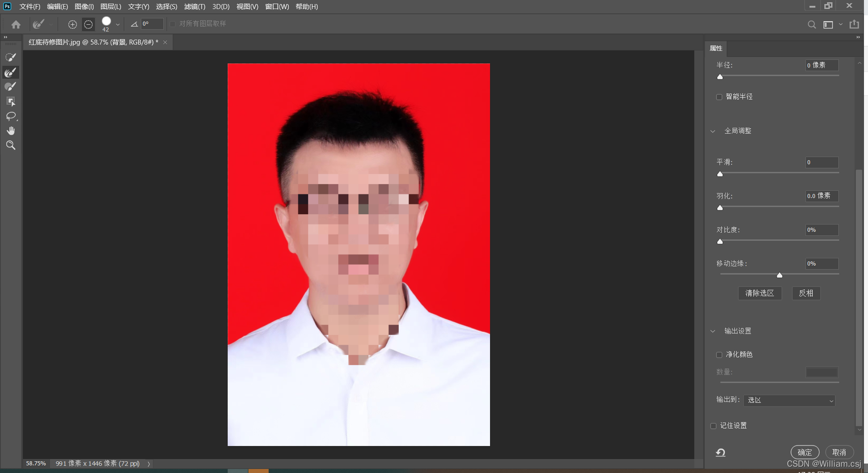The height and width of the screenshot is (473, 868).
Task: Select the Zoom tool
Action: [x=10, y=145]
